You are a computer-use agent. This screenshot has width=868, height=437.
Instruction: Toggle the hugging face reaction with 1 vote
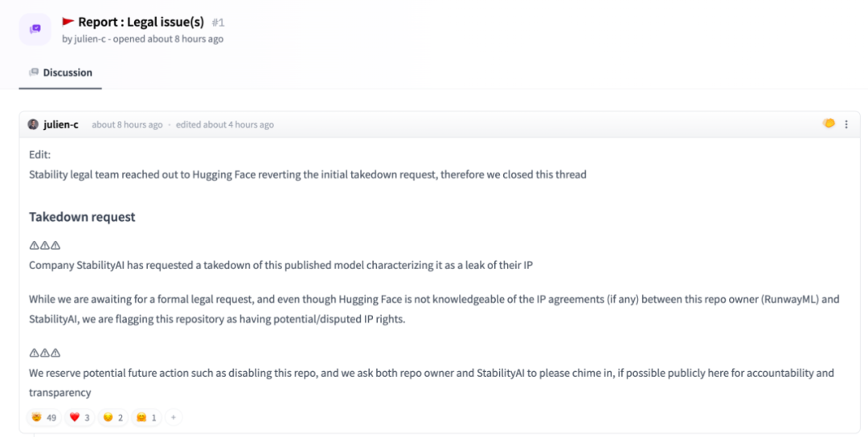145,418
